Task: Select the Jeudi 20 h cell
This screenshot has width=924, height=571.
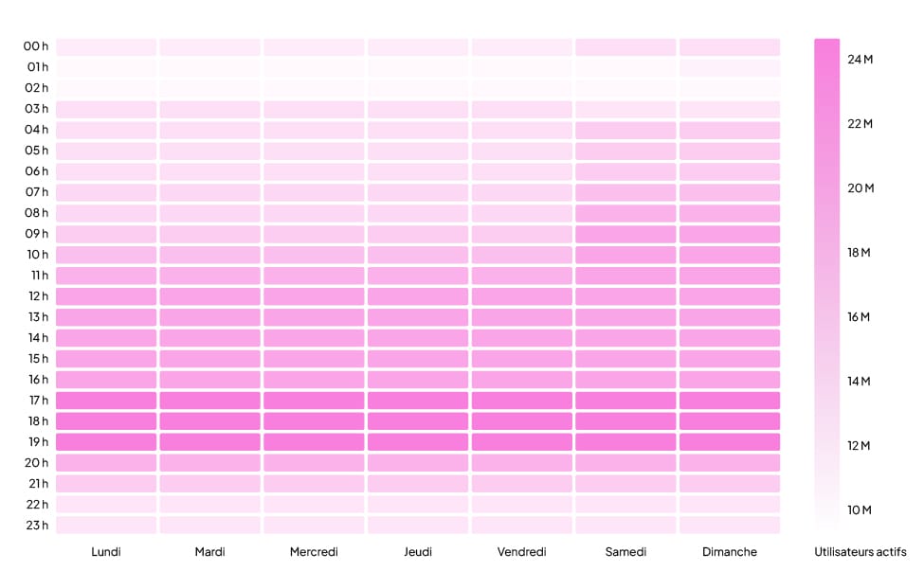Action: (418, 463)
